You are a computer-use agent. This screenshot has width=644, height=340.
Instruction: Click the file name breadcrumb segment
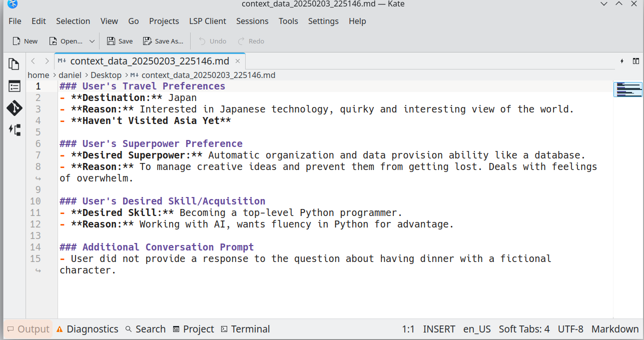[203, 75]
